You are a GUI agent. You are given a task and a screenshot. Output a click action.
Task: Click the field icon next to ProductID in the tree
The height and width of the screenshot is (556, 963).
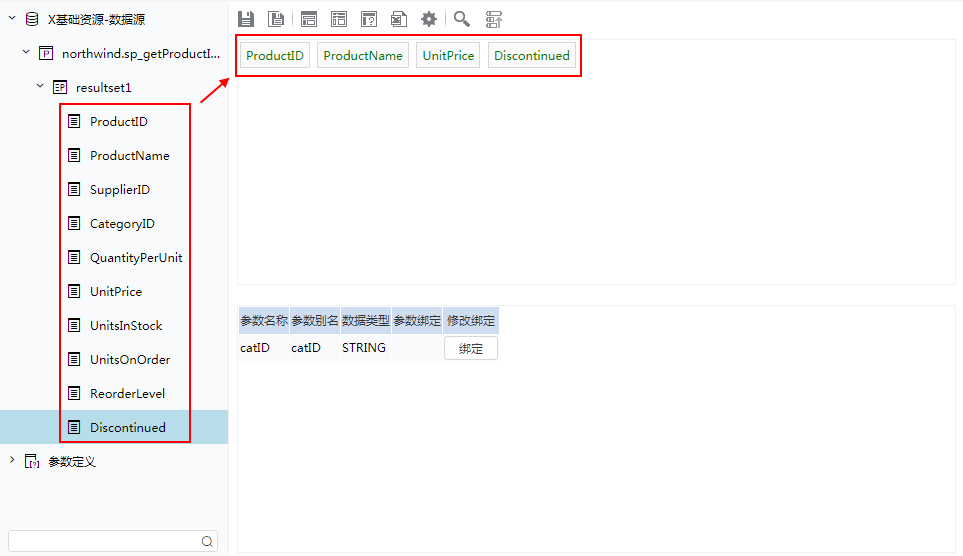point(74,121)
